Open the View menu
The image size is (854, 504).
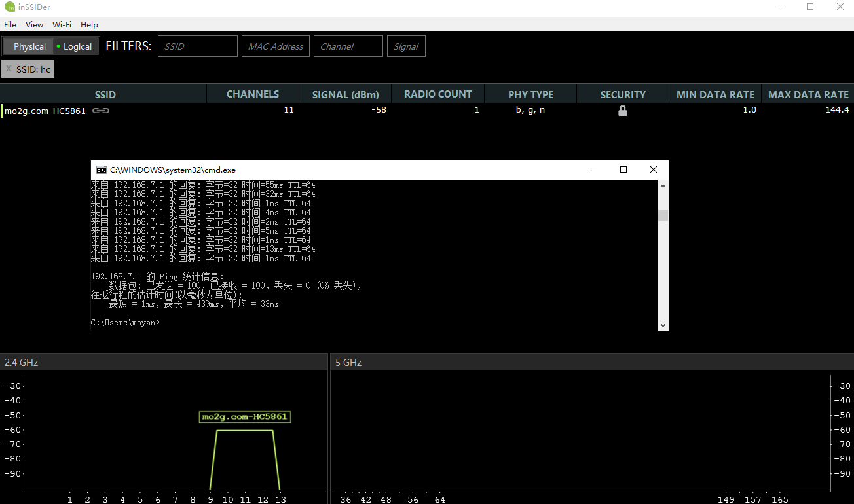pos(34,24)
